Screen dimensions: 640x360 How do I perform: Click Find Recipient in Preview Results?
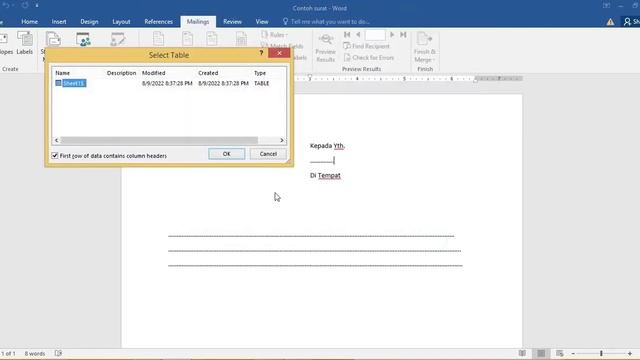[x=367, y=46]
